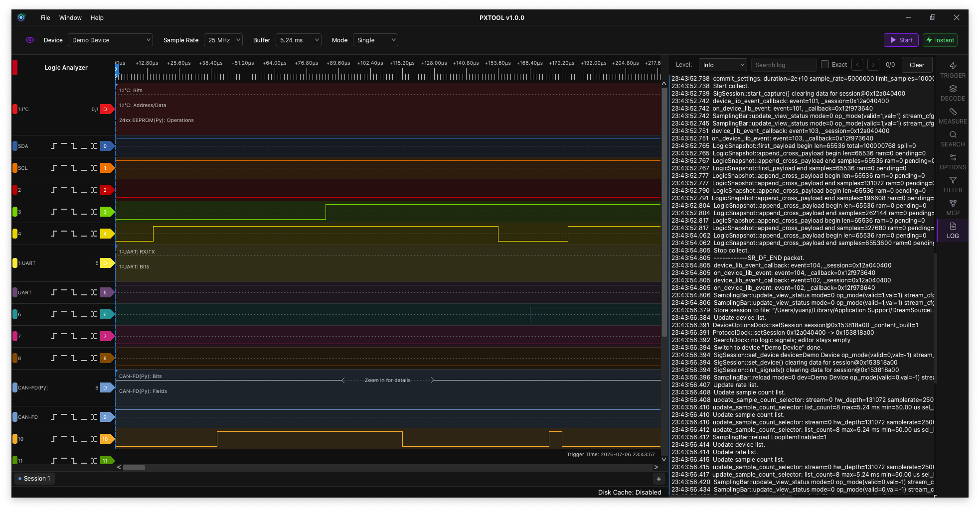The image size is (980, 511).
Task: Open the Help menu
Action: (x=97, y=17)
